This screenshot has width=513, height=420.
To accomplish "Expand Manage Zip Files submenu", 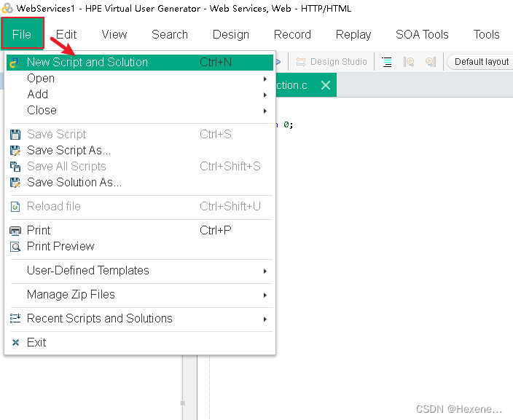I will [x=140, y=295].
